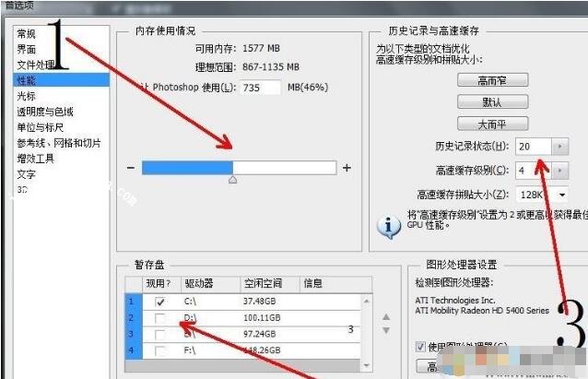Click the minus icon beside memory slider
This screenshot has width=588, height=379.
131,168
